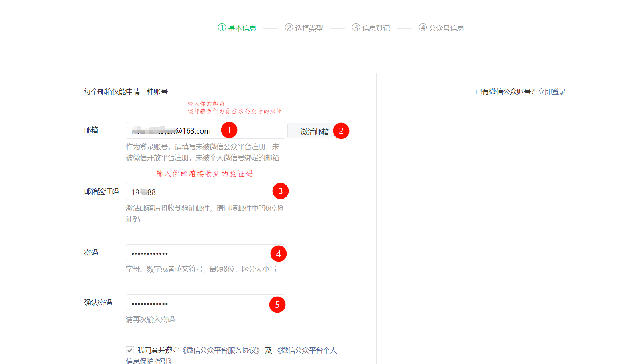Jump to the 公众号信息 step

(441, 28)
